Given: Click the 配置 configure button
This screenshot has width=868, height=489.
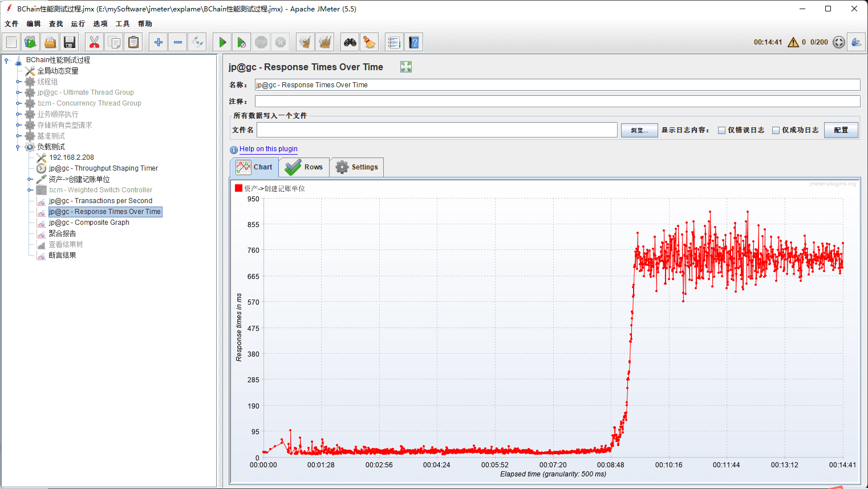Looking at the screenshot, I should coord(841,130).
